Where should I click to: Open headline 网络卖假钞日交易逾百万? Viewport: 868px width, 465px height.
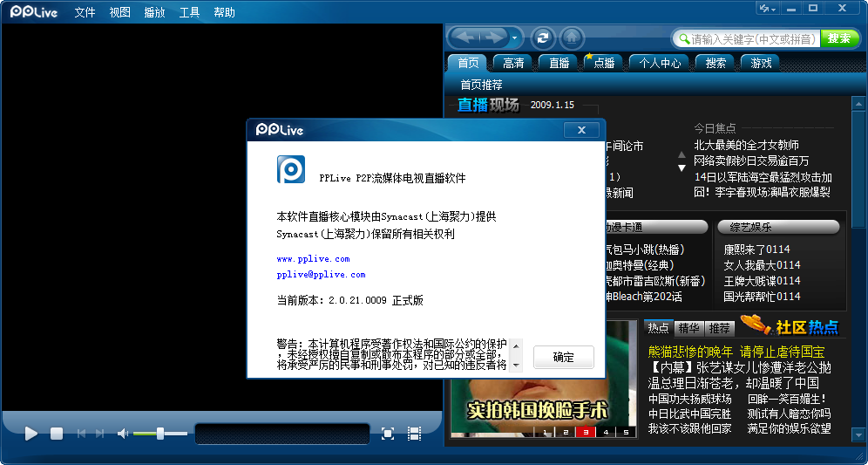751,161
